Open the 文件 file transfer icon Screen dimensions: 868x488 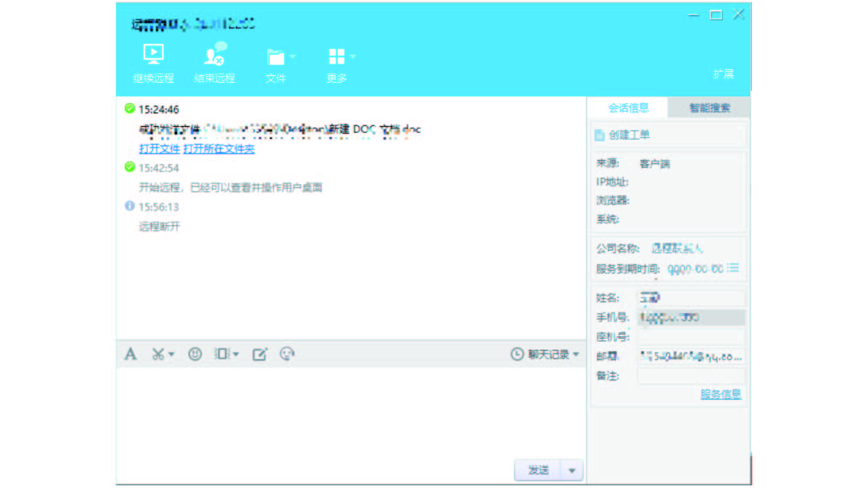[275, 53]
